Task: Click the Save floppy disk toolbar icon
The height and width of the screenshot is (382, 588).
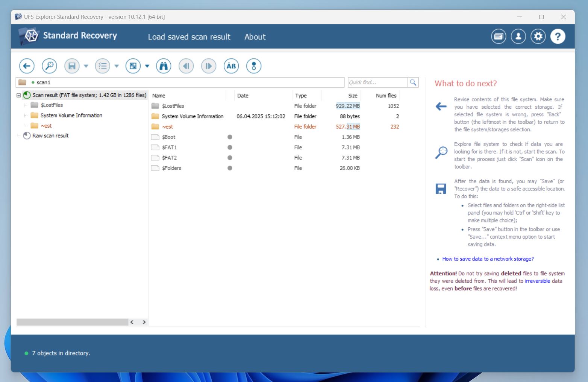Action: click(72, 66)
